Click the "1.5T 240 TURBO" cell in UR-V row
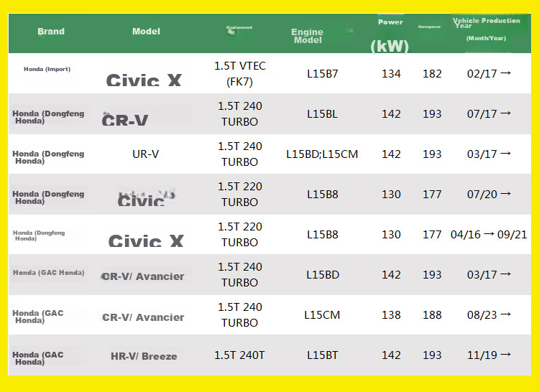Image resolution: width=539 pixels, height=392 pixels. pos(240,154)
